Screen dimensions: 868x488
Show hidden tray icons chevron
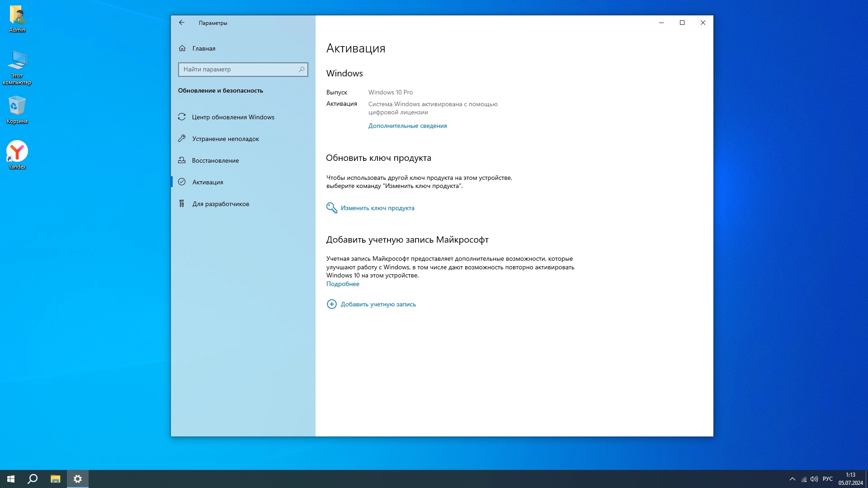pos(792,479)
